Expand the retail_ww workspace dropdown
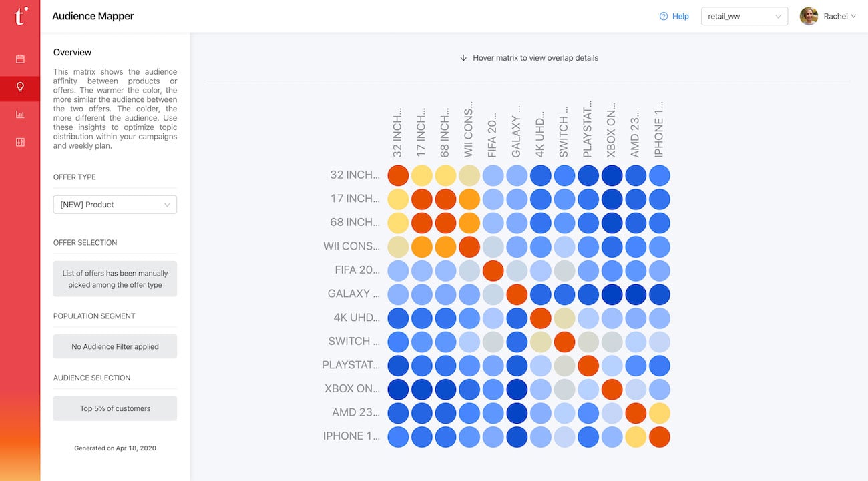The image size is (868, 481). tap(744, 17)
